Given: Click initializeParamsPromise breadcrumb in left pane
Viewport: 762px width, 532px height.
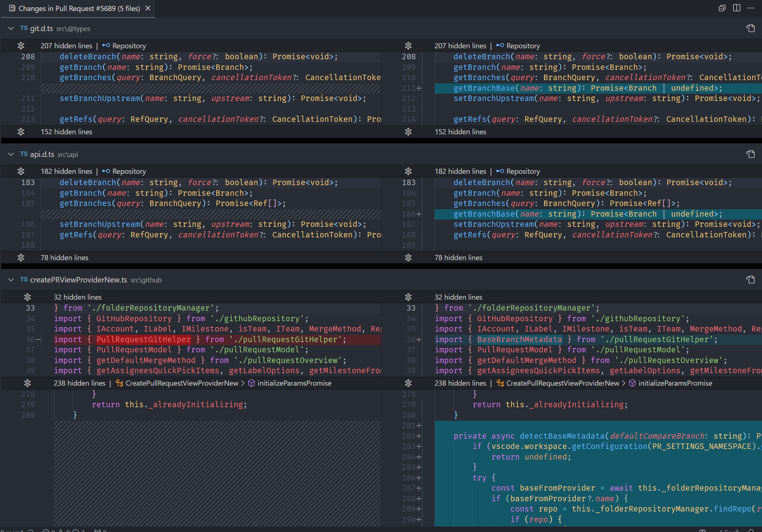Looking at the screenshot, I should pyautogui.click(x=290, y=383).
